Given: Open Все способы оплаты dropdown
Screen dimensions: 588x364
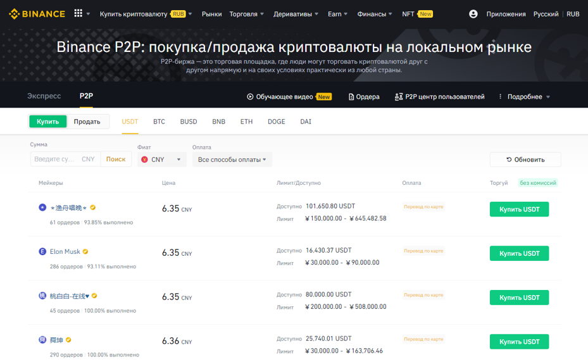Looking at the screenshot, I should (x=232, y=160).
